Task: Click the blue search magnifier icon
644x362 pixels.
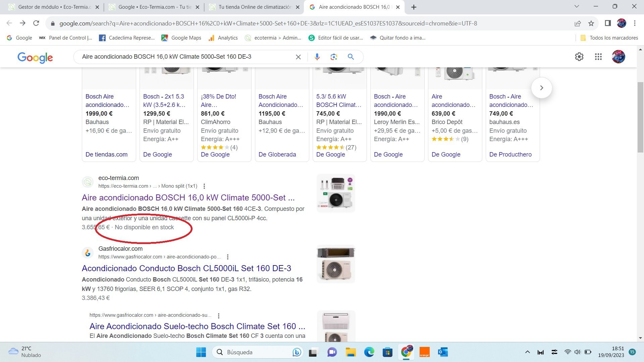Action: 351,57
